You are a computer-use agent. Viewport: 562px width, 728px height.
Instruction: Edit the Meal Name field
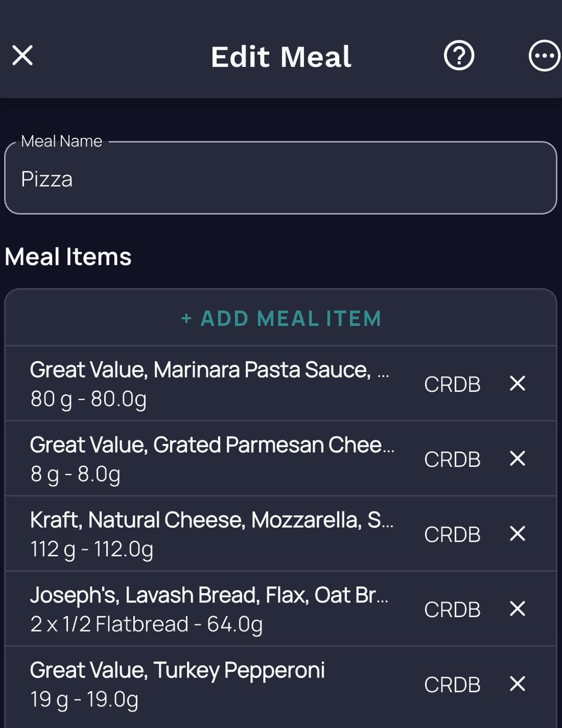[281, 179]
